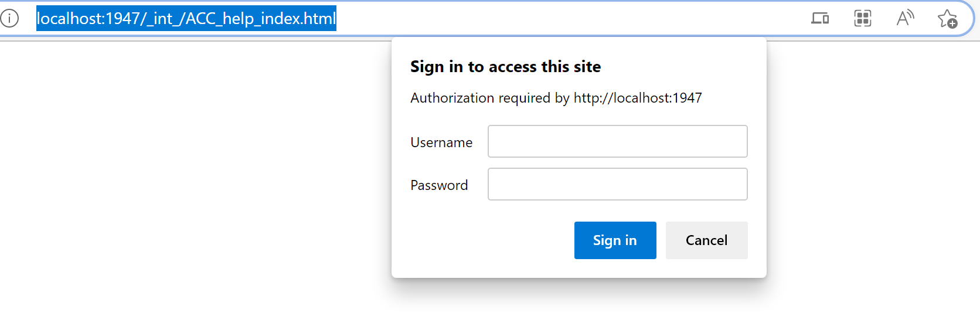This screenshot has width=980, height=333.
Task: Open send tab to devices icon
Action: pyautogui.click(x=819, y=18)
